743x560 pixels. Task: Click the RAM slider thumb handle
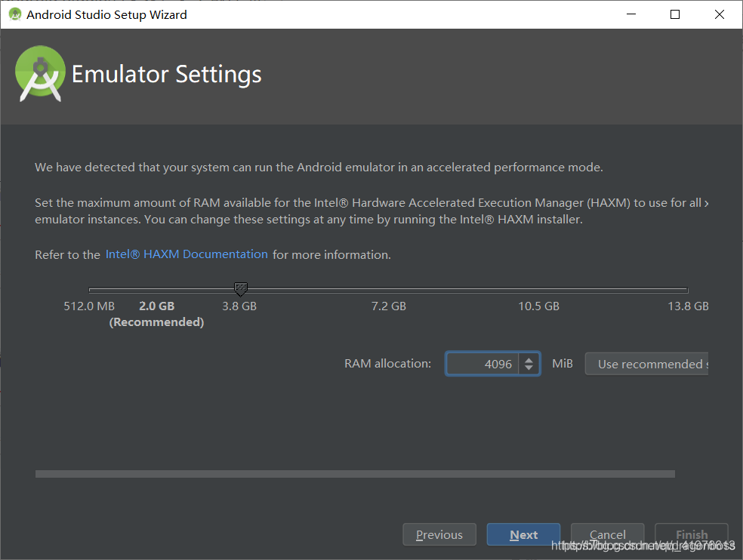241,289
